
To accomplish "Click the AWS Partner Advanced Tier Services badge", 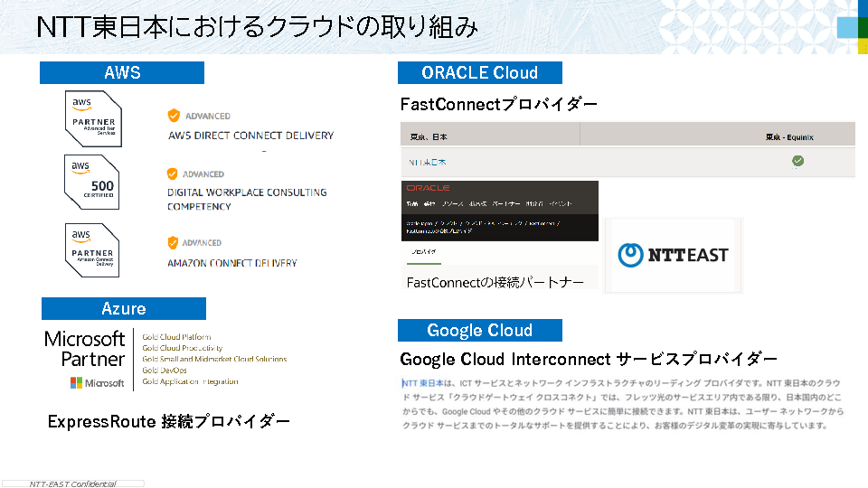I will [93, 118].
